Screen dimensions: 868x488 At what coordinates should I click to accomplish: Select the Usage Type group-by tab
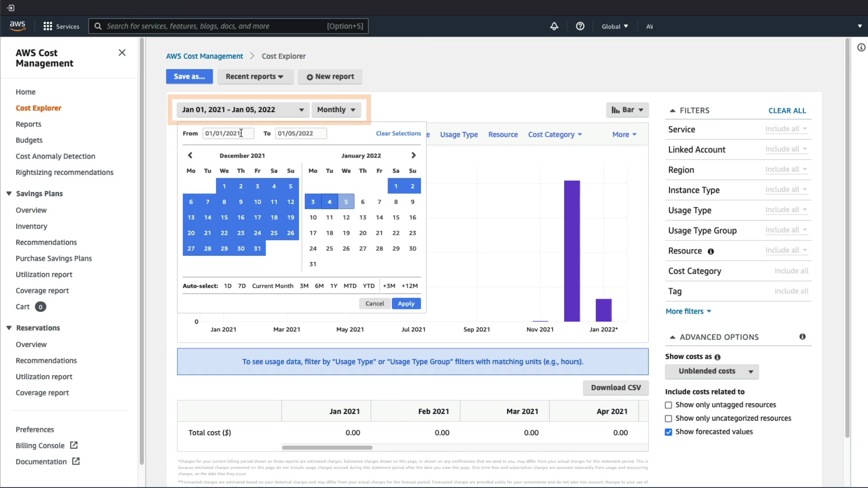coord(458,135)
